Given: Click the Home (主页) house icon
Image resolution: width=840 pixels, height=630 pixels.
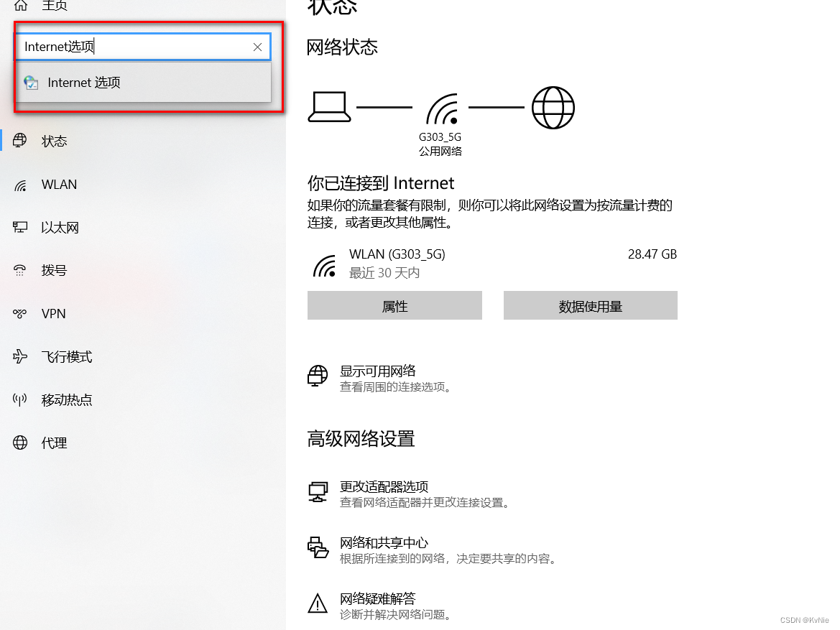Looking at the screenshot, I should tap(20, 5).
